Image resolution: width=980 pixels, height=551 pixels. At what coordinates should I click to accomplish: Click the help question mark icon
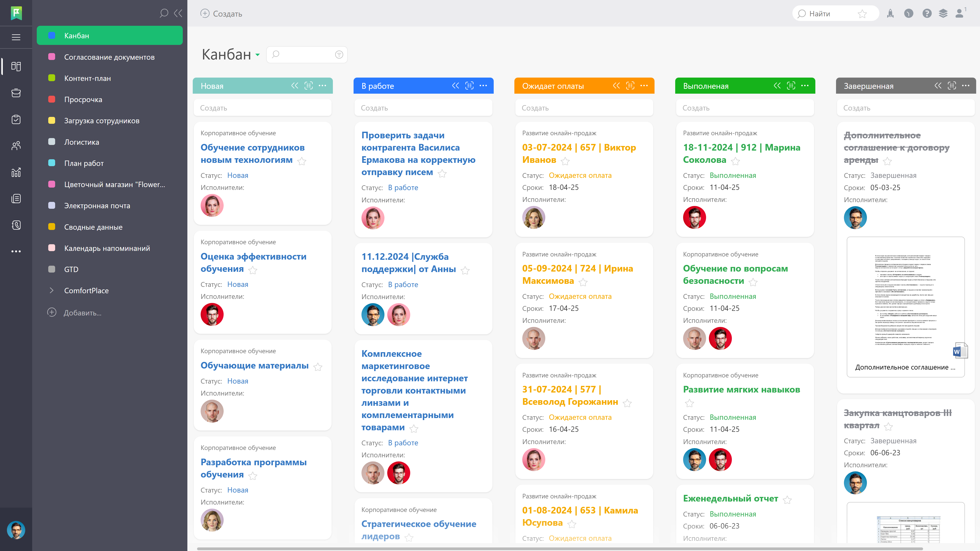(x=927, y=14)
